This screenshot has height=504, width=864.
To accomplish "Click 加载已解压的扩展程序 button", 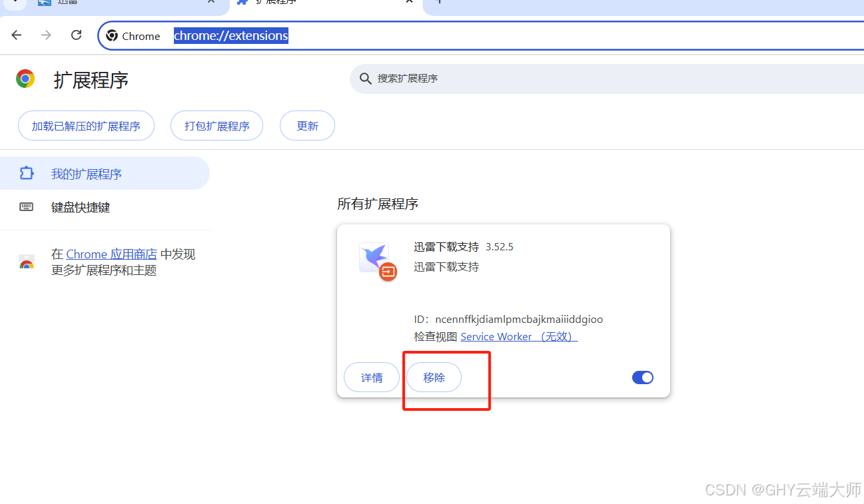I will (x=86, y=126).
